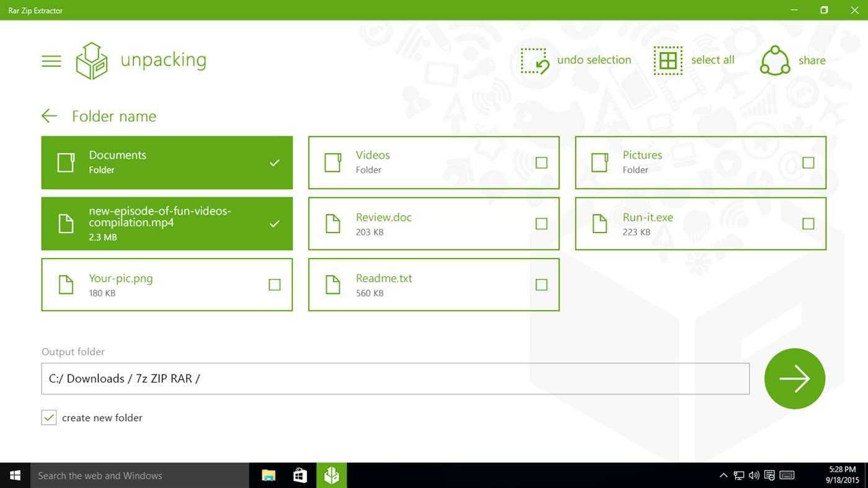Click the Output folder path field
Image resolution: width=868 pixels, height=488 pixels.
click(x=395, y=379)
